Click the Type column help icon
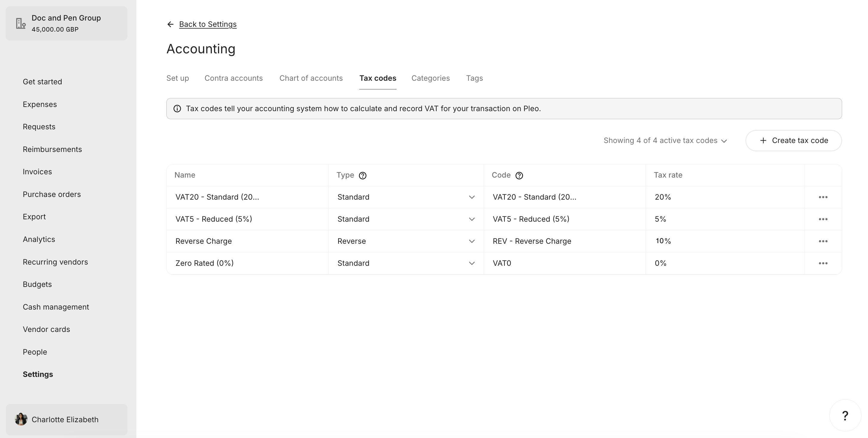Screen dimensions: 868x438 click(x=363, y=175)
